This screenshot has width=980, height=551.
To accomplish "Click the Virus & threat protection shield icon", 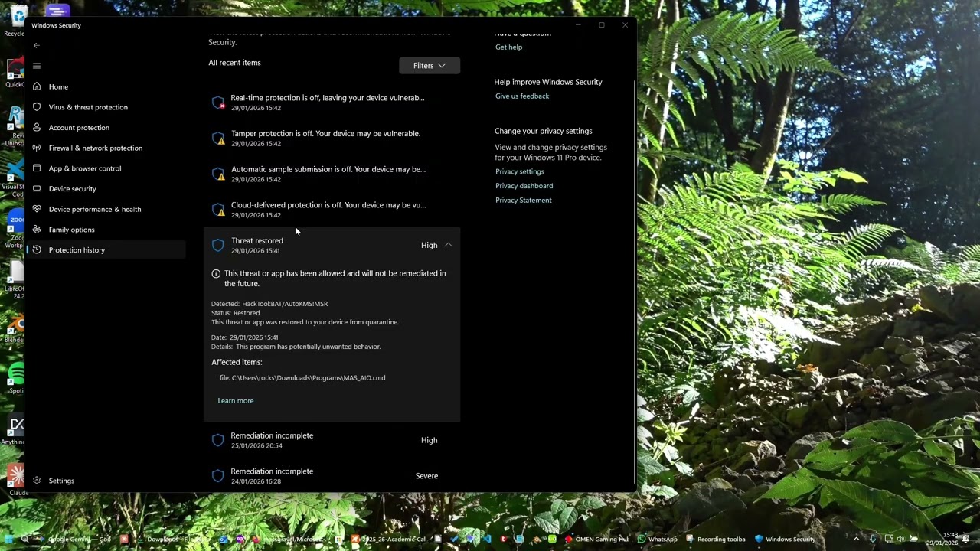I will click(36, 107).
